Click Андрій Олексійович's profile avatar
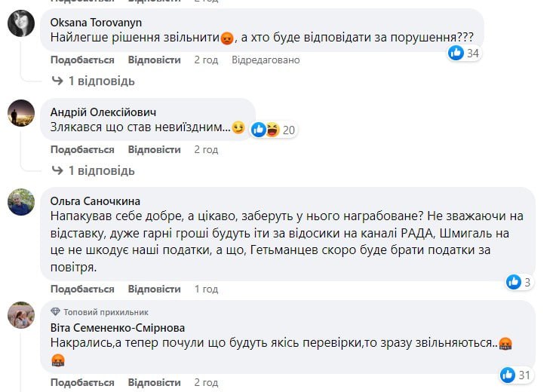The image size is (556, 392). pyautogui.click(x=20, y=113)
